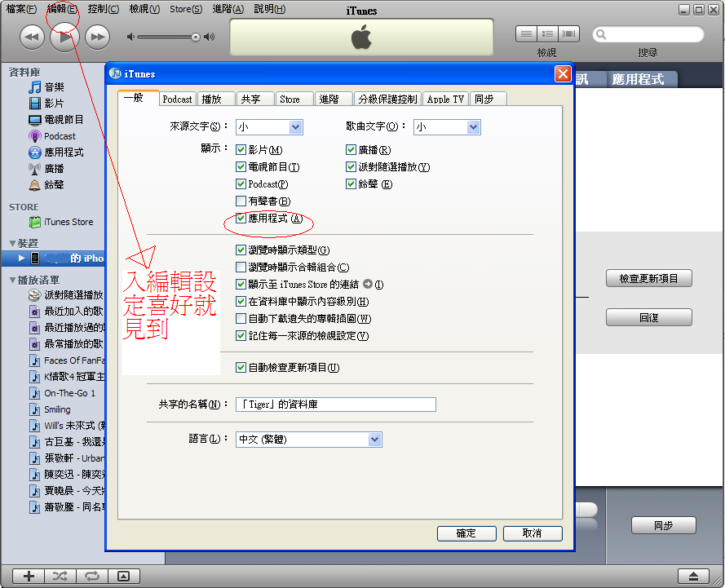
Task: Switch to the 分級保護控制 tab
Action: [387, 99]
